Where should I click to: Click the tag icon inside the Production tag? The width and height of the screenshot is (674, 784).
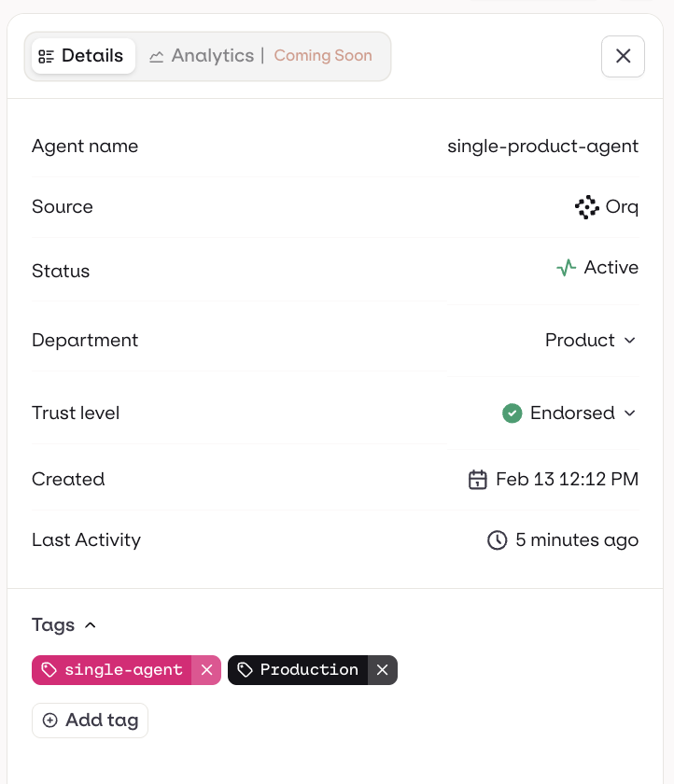tap(245, 669)
